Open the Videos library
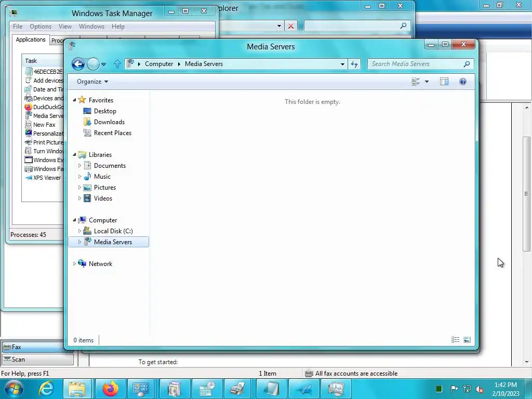This screenshot has width=532, height=399. point(103,198)
